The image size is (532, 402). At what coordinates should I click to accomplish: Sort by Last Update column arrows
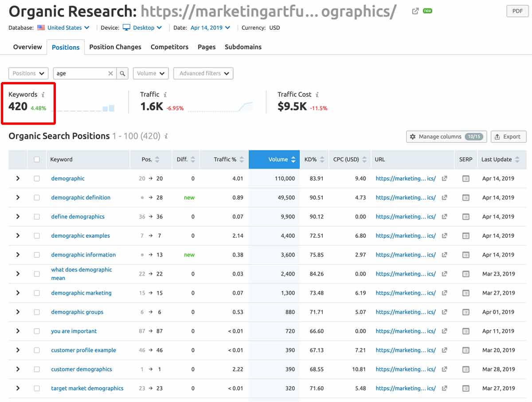[517, 160]
